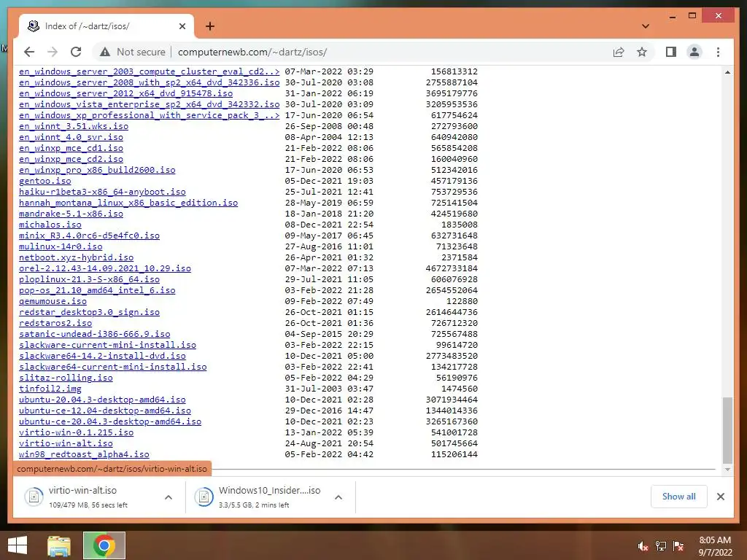Open the qemumouse.iso link
This screenshot has height=560, width=747.
coord(53,301)
